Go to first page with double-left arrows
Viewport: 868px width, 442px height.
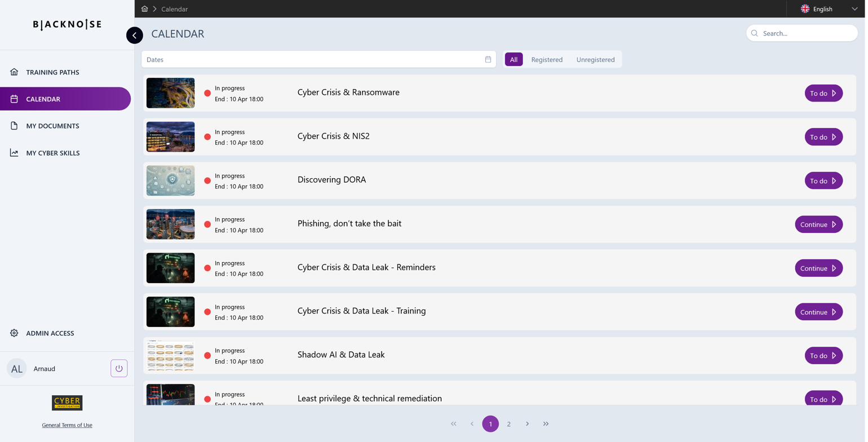point(453,424)
